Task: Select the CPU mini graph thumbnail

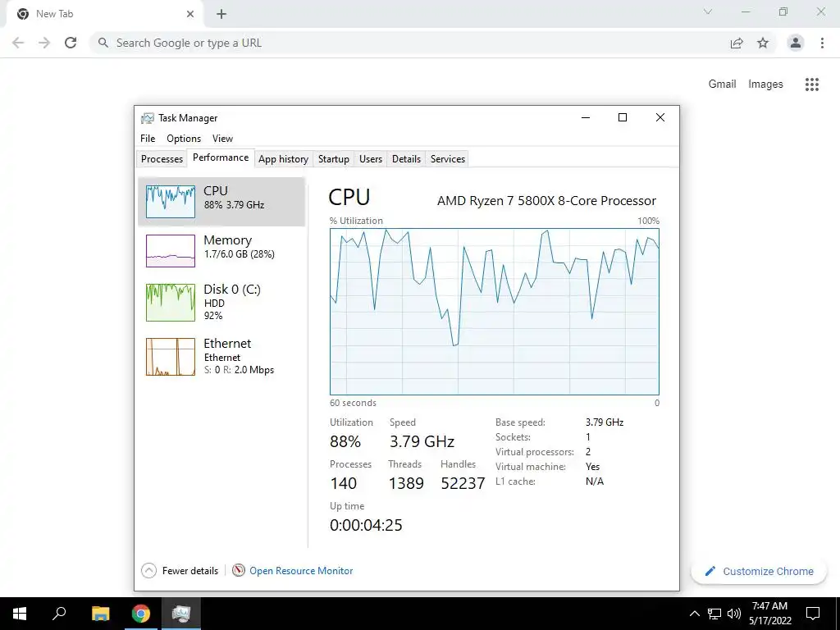Action: tap(171, 202)
